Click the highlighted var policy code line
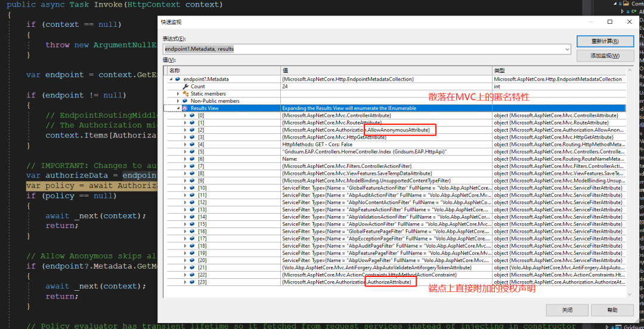Screen dimensions: 644x329 [92, 186]
